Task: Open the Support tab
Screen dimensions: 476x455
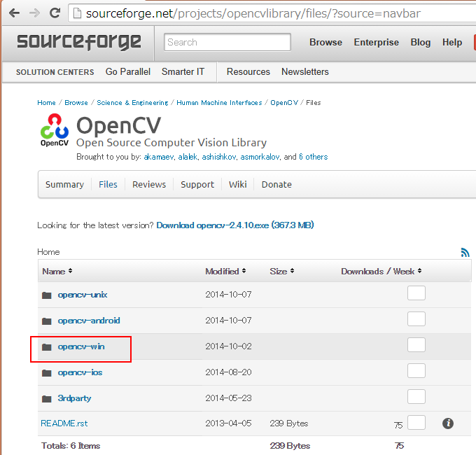Action: 197,185
